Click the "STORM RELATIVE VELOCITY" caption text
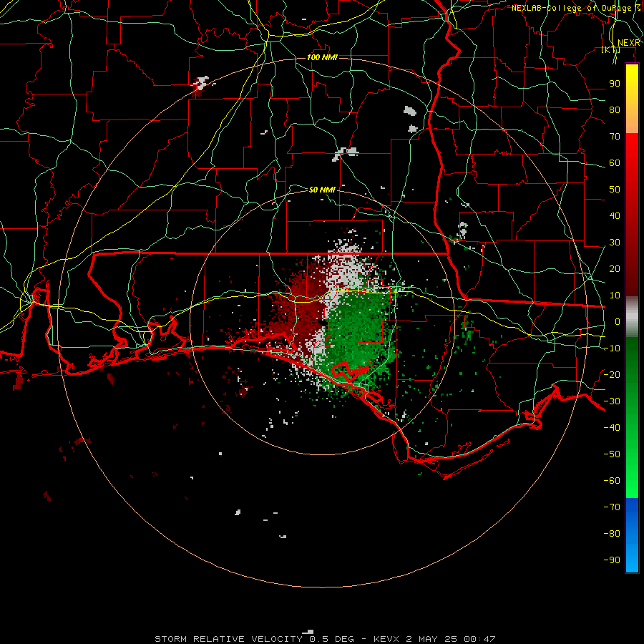The height and width of the screenshot is (644, 644). [228, 639]
